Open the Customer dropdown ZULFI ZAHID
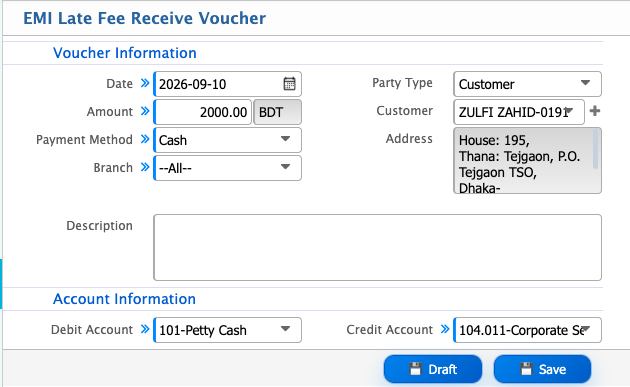The width and height of the screenshot is (630, 387). coord(519,112)
